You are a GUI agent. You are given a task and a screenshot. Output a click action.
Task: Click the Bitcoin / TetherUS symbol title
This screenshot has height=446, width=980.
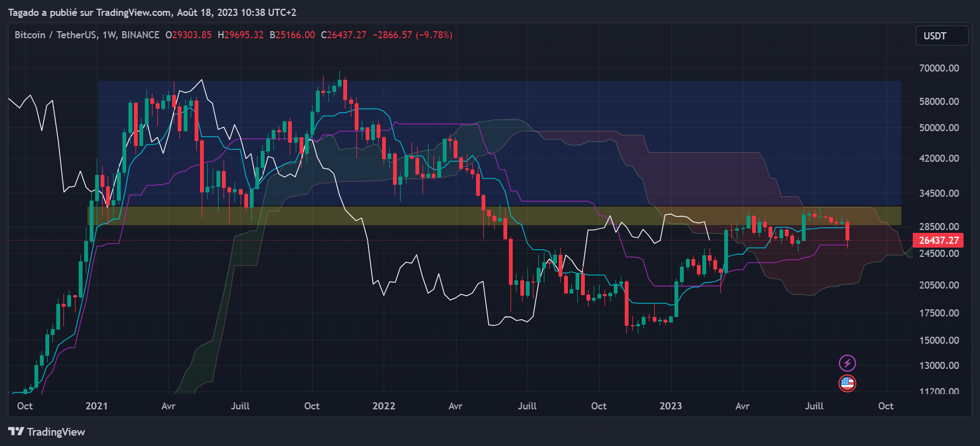coord(57,35)
